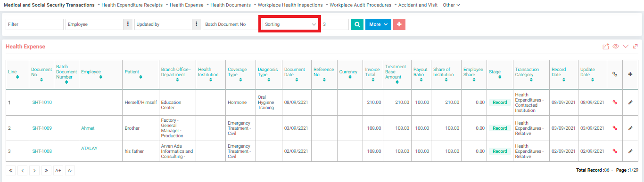Open Employee filter options dots
644x182 pixels.
pos(128,24)
